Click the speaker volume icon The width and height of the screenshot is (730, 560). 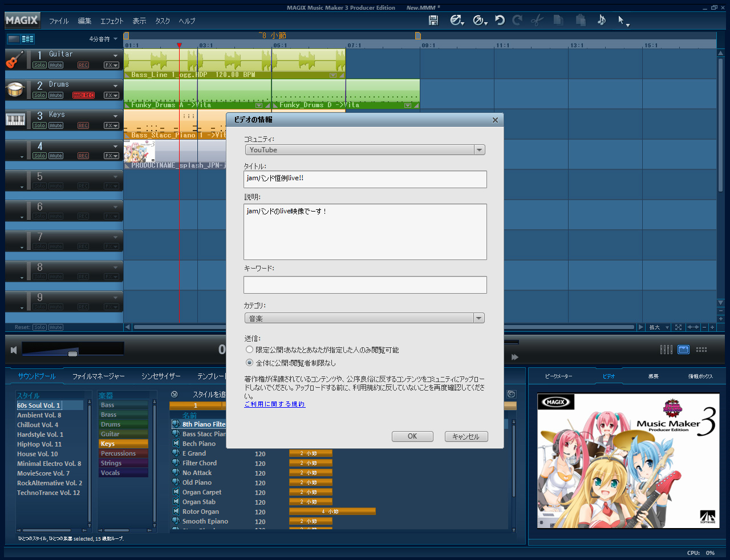coord(14,350)
